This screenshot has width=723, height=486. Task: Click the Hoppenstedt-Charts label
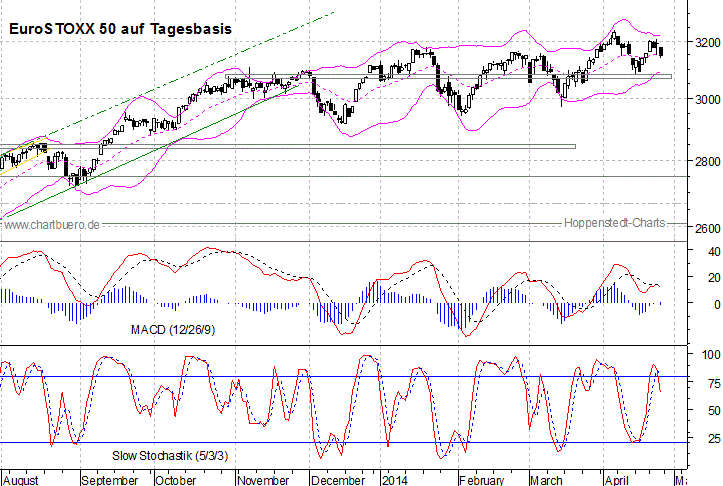coord(615,223)
